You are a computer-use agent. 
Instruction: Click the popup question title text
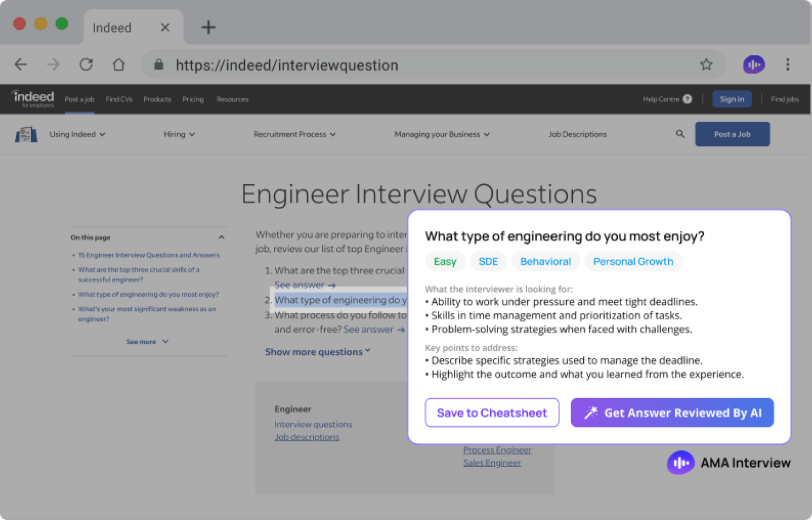pos(565,236)
